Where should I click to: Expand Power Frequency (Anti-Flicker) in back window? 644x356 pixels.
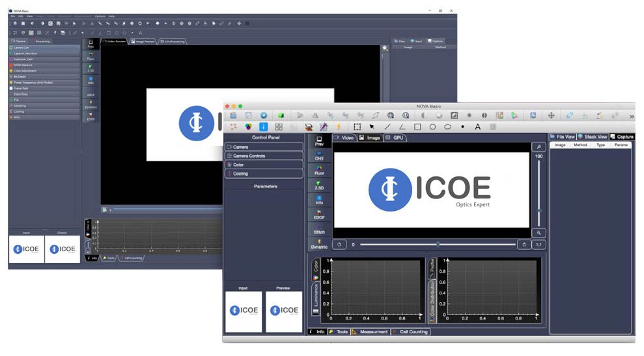(44, 83)
